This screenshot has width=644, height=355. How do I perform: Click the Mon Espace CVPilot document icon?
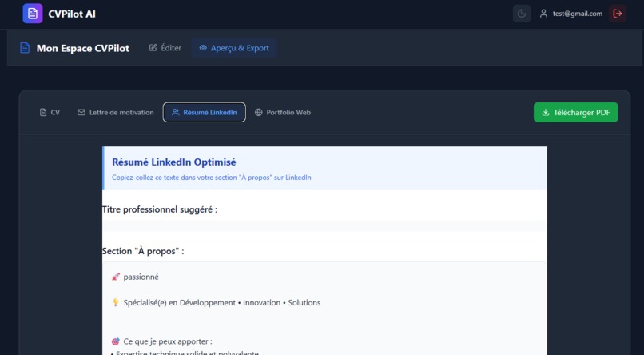click(25, 48)
